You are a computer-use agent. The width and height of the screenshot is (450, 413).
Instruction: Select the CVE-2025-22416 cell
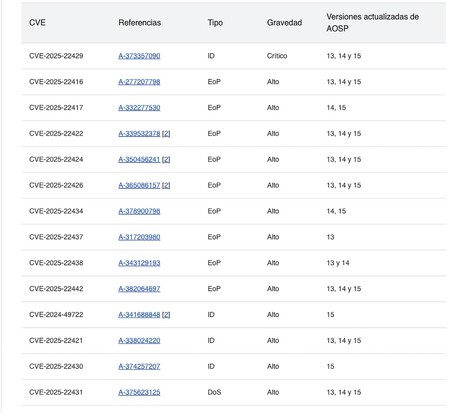(x=56, y=82)
